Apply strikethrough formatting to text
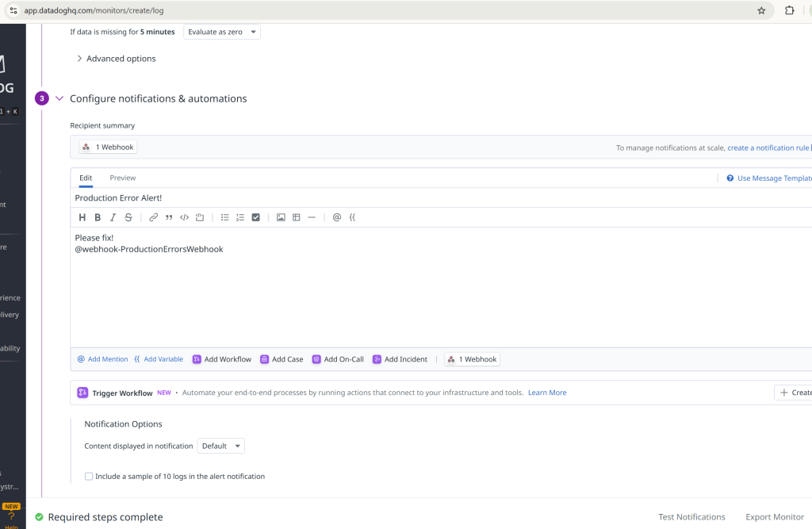812x529 pixels. click(x=128, y=217)
